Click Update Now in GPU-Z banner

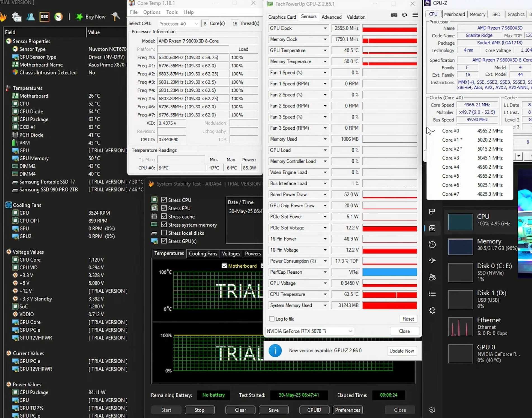[x=401, y=351]
